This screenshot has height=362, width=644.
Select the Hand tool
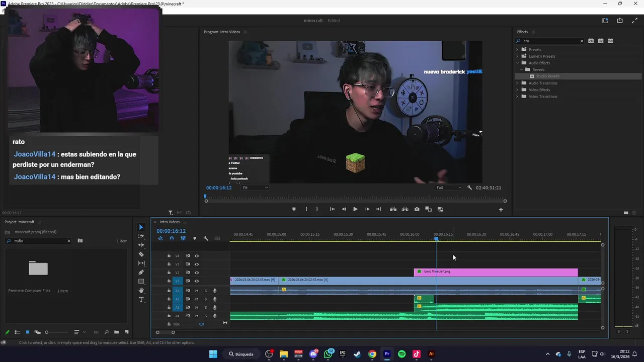tap(141, 291)
